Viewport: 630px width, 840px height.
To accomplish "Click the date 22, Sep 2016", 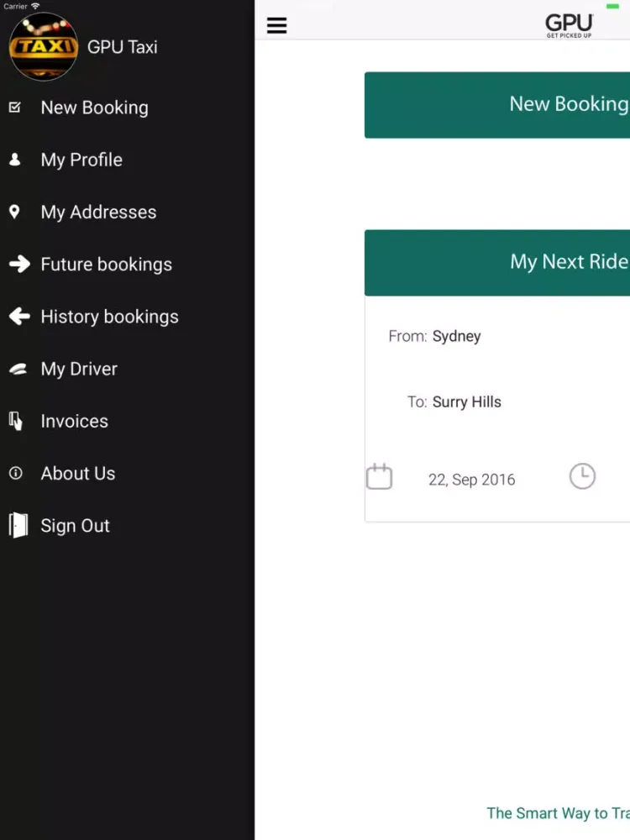I will [471, 480].
